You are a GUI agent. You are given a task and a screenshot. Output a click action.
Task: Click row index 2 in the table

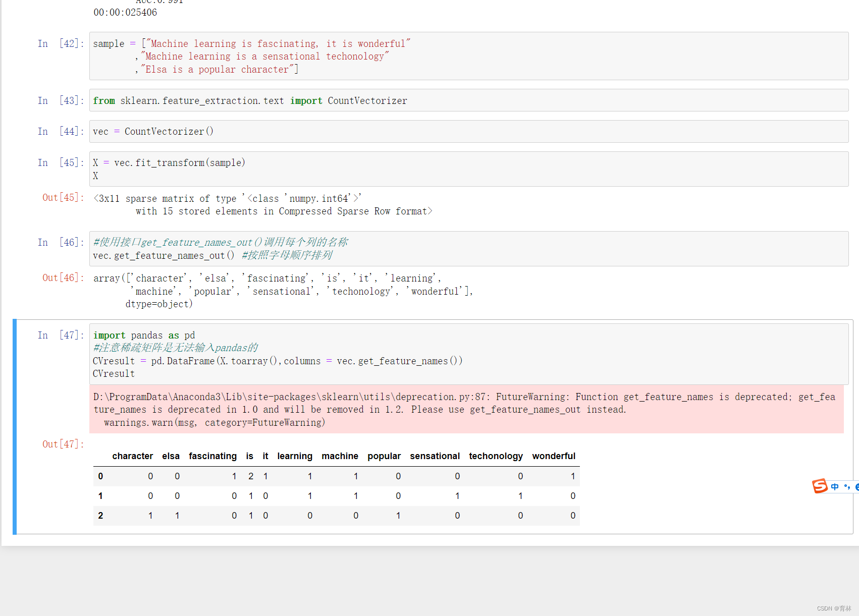pos(100,516)
